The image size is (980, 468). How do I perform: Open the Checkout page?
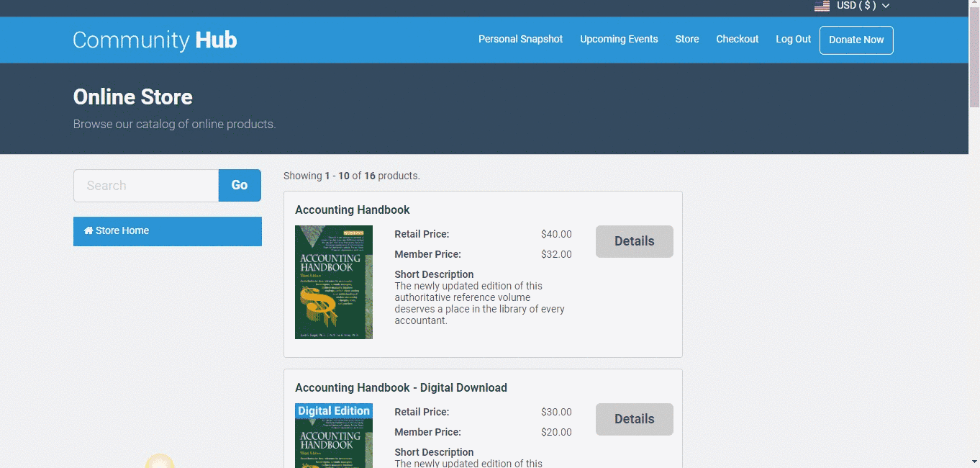point(737,40)
